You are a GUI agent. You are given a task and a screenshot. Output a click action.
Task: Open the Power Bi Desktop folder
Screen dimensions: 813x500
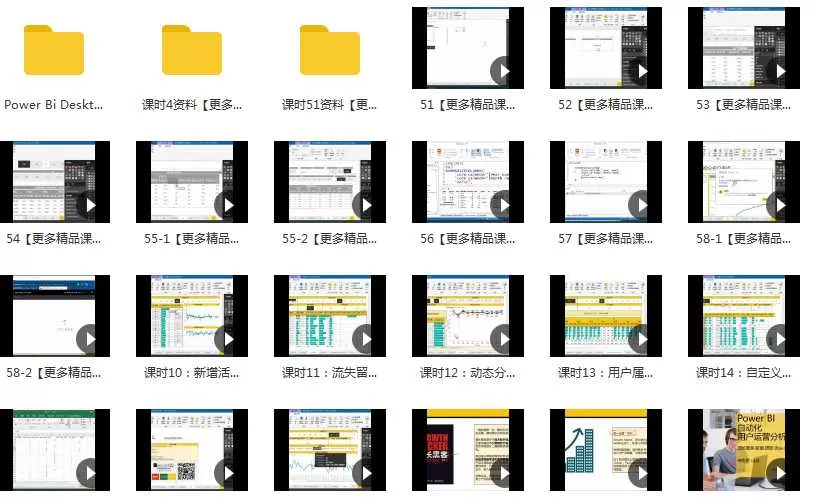tap(54, 50)
